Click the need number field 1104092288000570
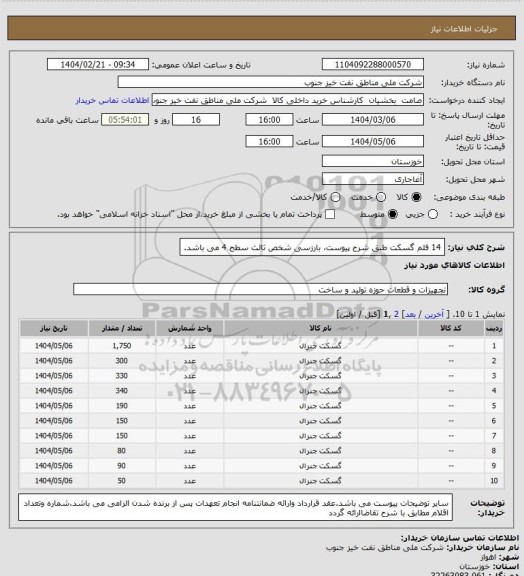 (x=373, y=65)
